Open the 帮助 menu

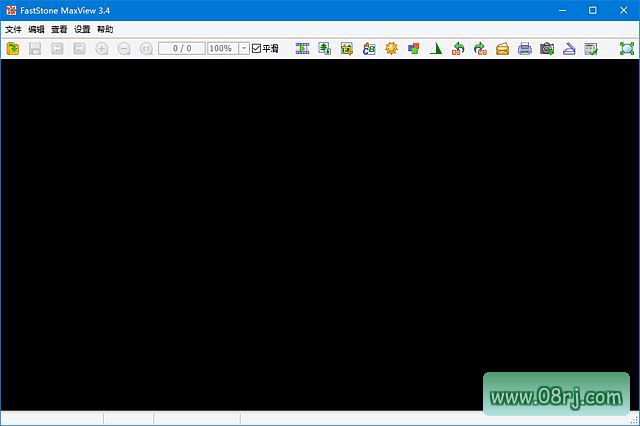[105, 29]
